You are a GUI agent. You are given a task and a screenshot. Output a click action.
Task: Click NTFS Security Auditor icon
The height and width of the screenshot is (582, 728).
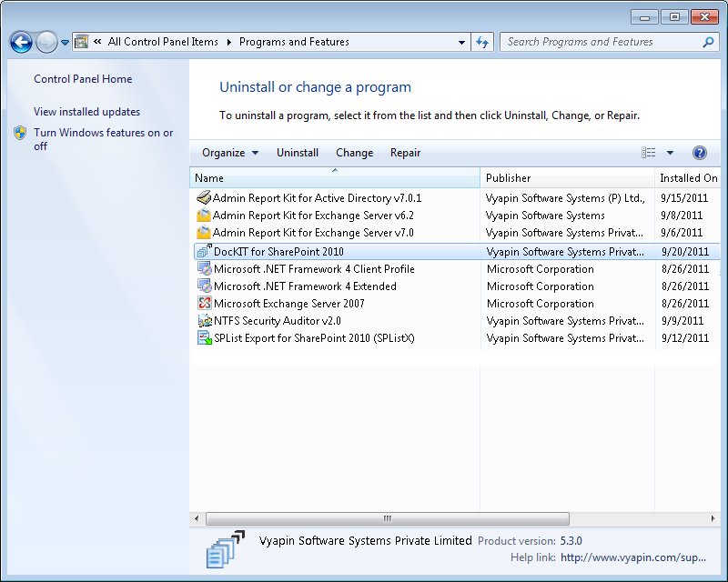[x=205, y=320]
